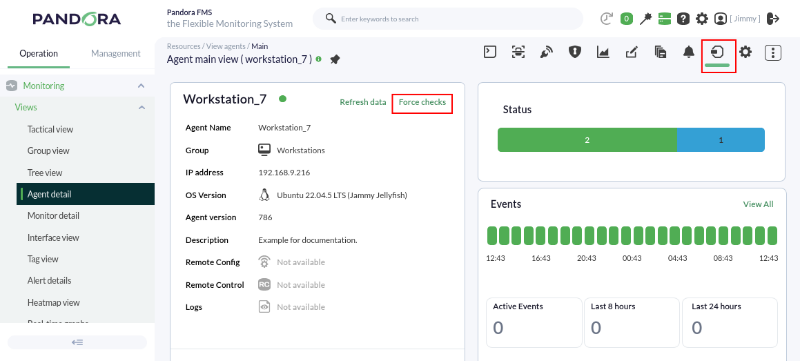Click the Active Events counter card

(534, 322)
